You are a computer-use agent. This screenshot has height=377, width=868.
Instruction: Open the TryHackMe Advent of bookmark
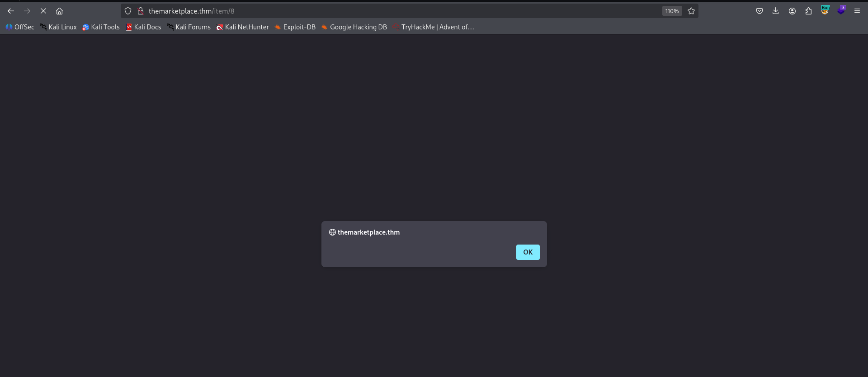pyautogui.click(x=434, y=27)
